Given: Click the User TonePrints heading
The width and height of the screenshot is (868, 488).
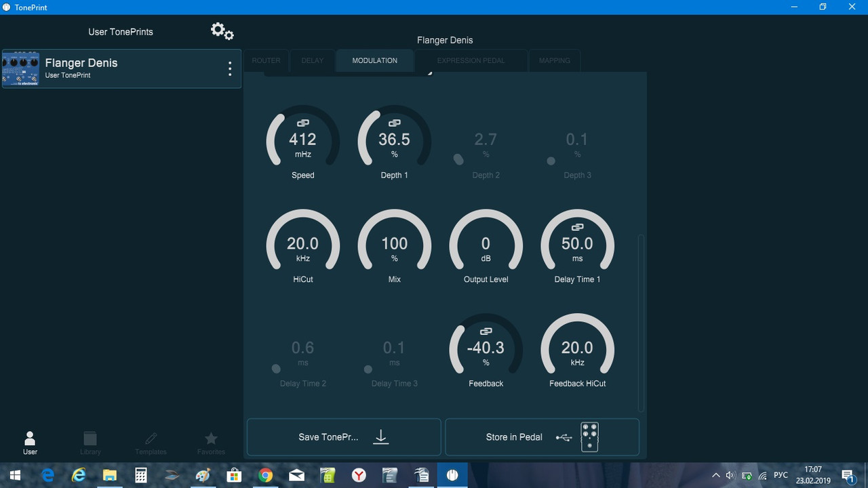Looking at the screenshot, I should pos(121,32).
